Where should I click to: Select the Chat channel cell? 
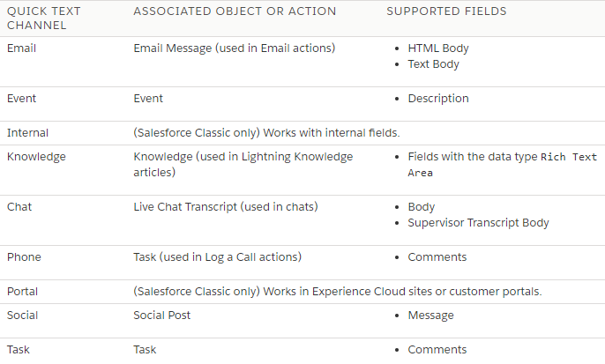click(19, 206)
